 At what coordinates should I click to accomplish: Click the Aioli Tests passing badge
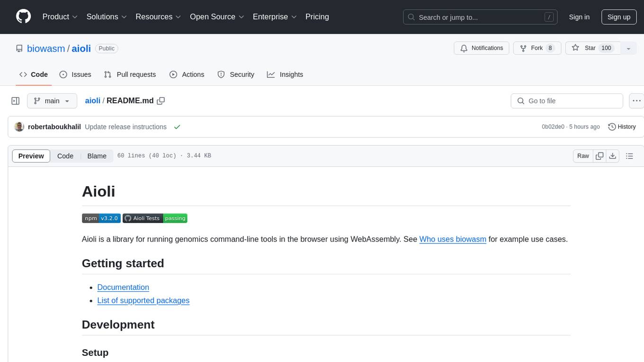point(155,218)
